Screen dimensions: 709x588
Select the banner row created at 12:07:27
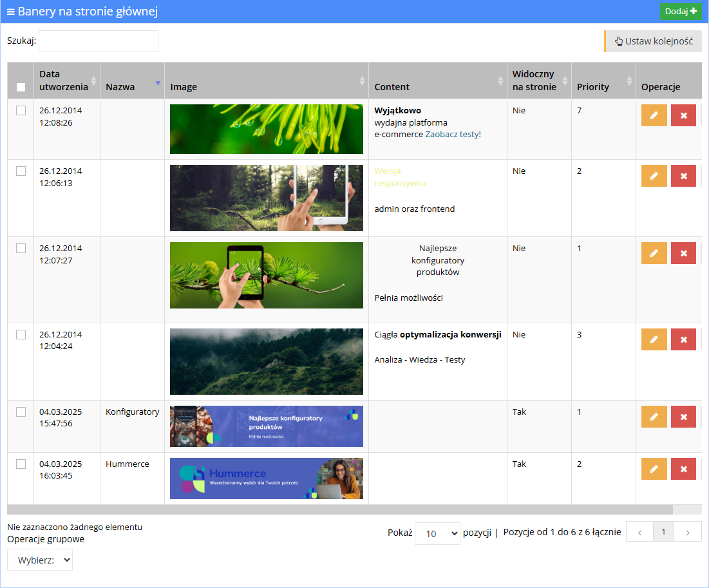click(21, 249)
